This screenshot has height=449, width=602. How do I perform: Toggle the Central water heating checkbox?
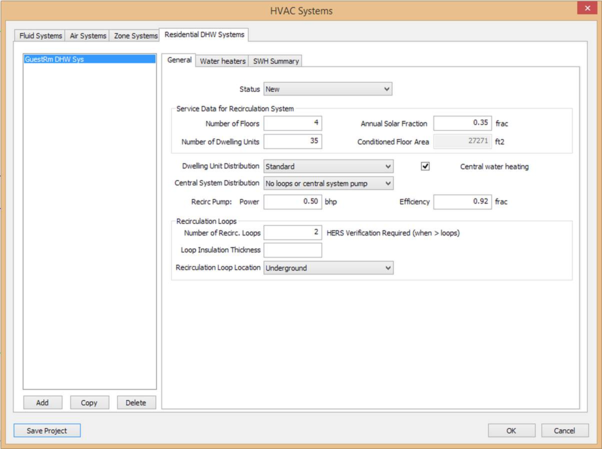coord(425,166)
